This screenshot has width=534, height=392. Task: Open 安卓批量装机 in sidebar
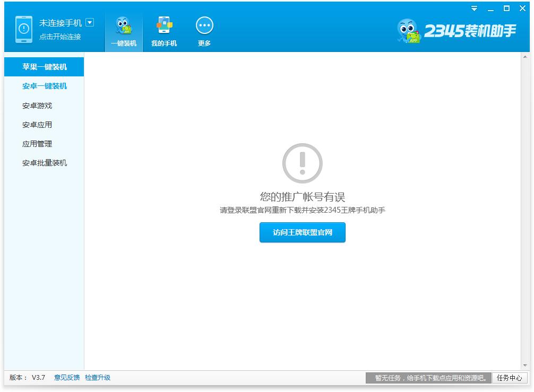coord(45,163)
